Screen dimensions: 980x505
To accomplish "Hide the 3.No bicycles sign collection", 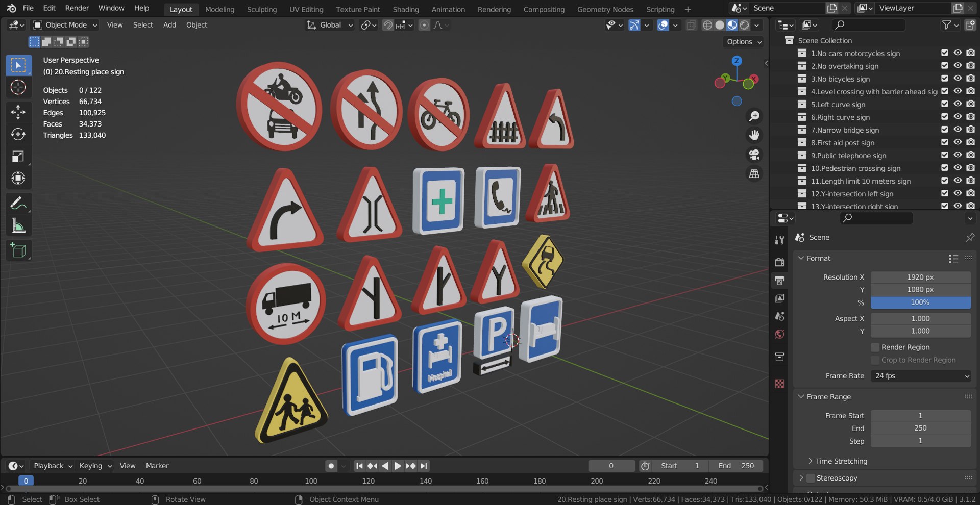I will (x=958, y=79).
